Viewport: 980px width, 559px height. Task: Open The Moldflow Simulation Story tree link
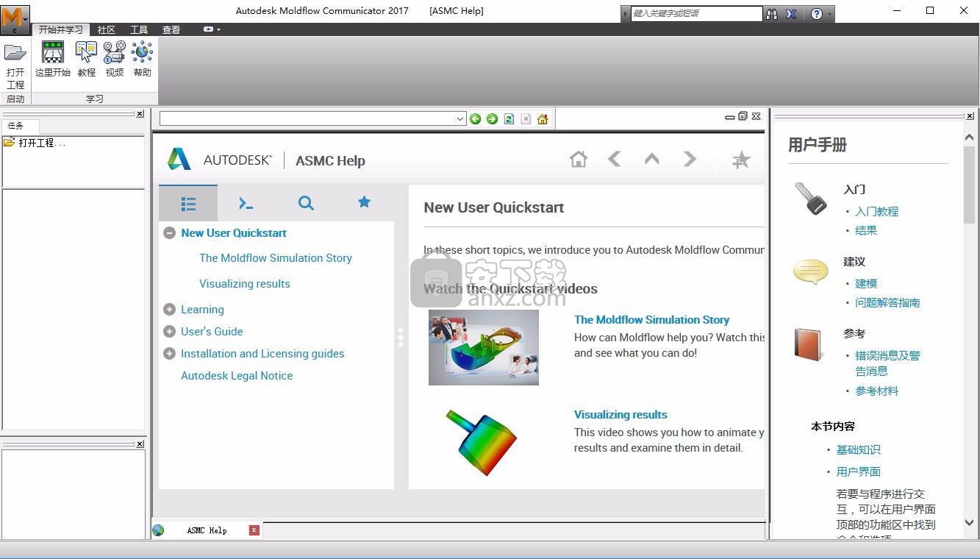tap(276, 258)
